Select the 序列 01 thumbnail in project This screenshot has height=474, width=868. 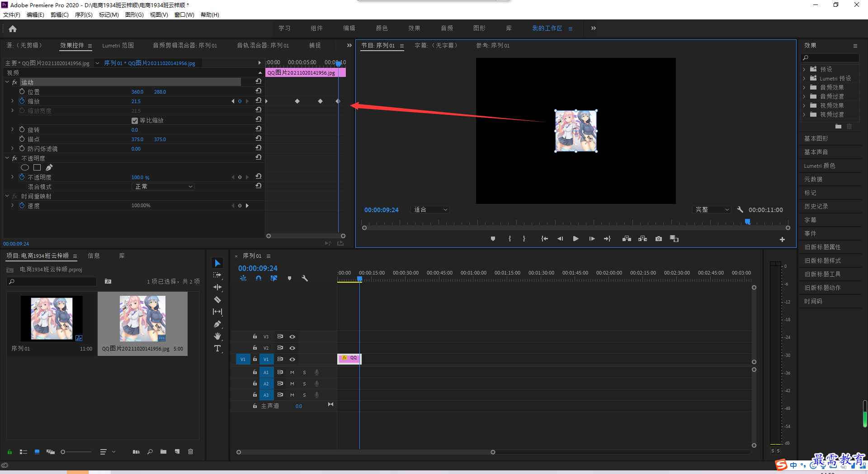[52, 318]
